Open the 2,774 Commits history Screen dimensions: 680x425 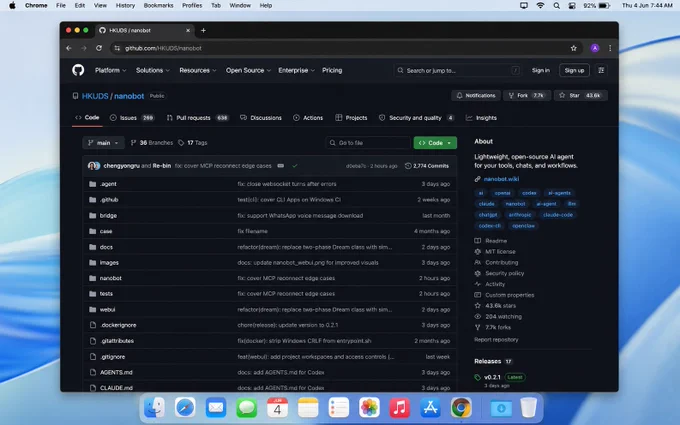point(427,166)
